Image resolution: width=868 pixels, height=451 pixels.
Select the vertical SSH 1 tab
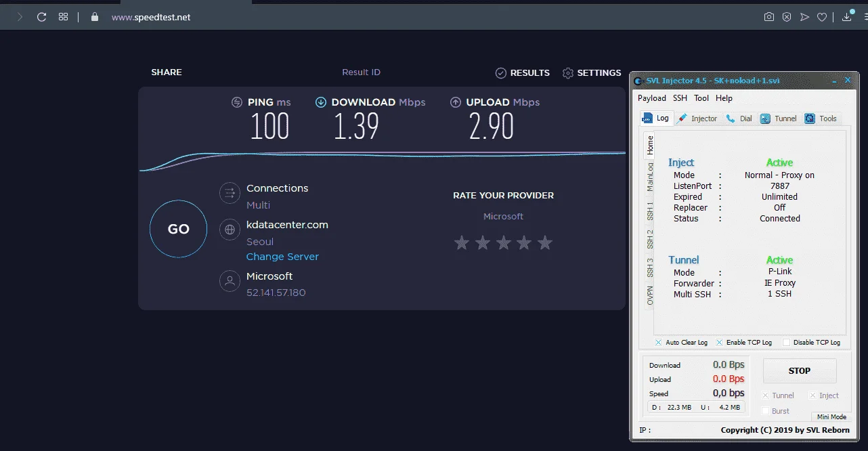point(649,211)
